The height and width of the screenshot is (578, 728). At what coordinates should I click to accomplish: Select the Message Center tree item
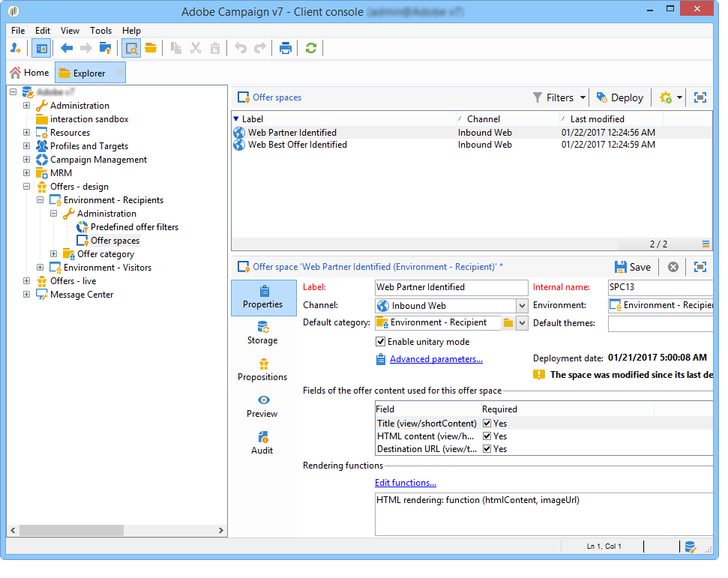point(81,295)
